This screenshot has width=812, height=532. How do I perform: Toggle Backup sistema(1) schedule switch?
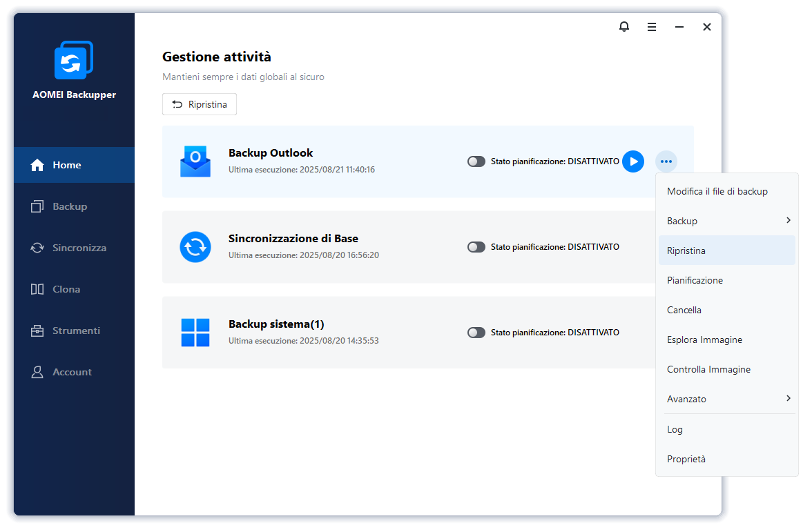tap(476, 333)
